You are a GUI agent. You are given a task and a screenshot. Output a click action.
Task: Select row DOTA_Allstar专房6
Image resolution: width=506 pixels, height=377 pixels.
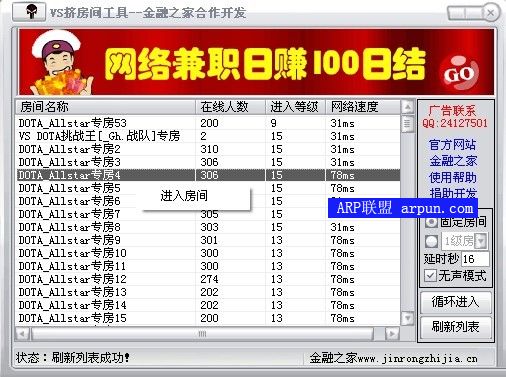[208, 201]
